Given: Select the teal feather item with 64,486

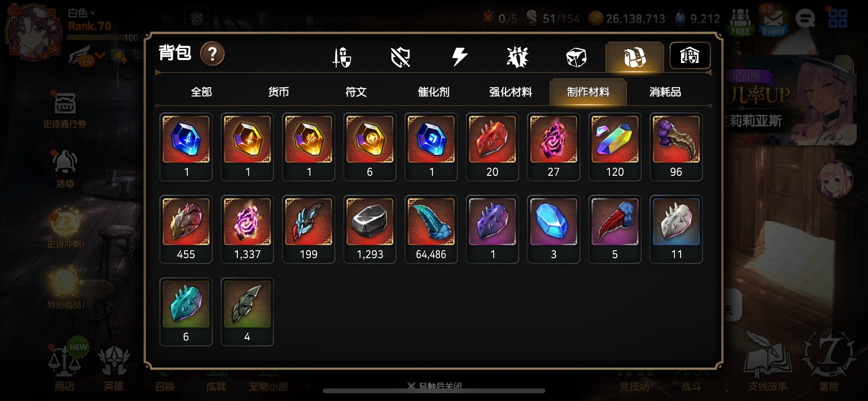Looking at the screenshot, I should (431, 230).
